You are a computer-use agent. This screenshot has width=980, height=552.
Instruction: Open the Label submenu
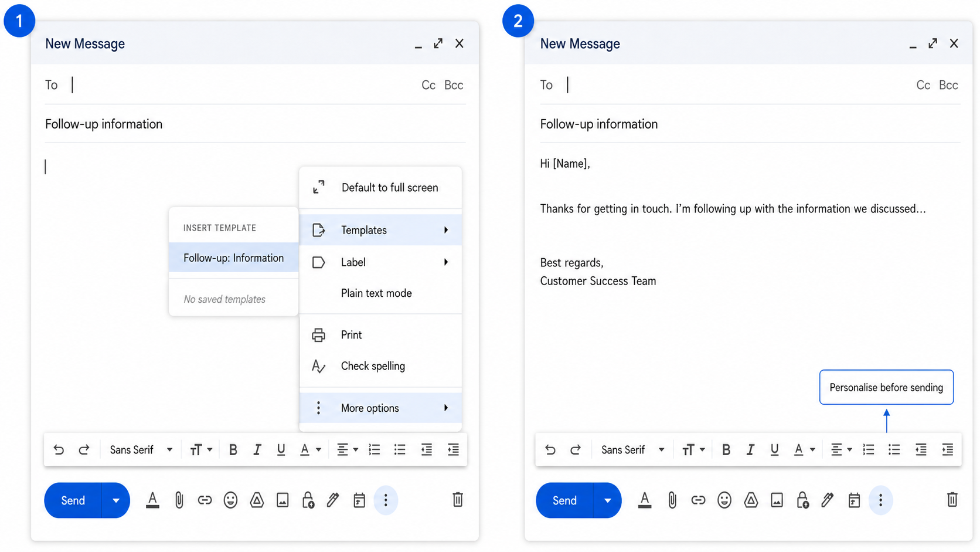point(380,262)
